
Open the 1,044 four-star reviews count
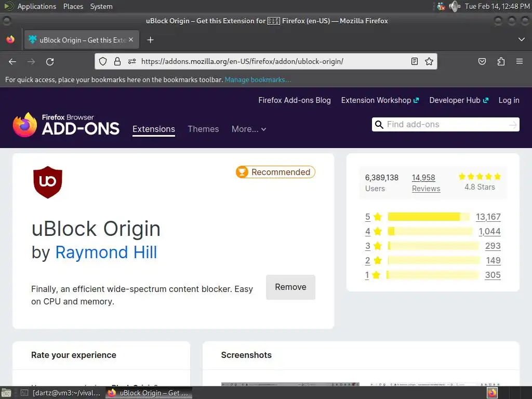click(489, 231)
